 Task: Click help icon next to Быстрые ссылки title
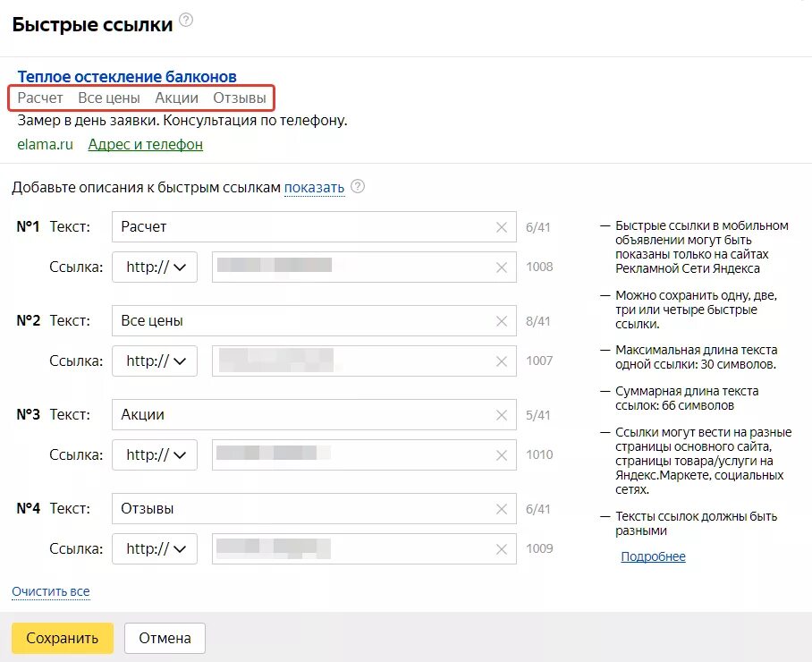click(186, 21)
